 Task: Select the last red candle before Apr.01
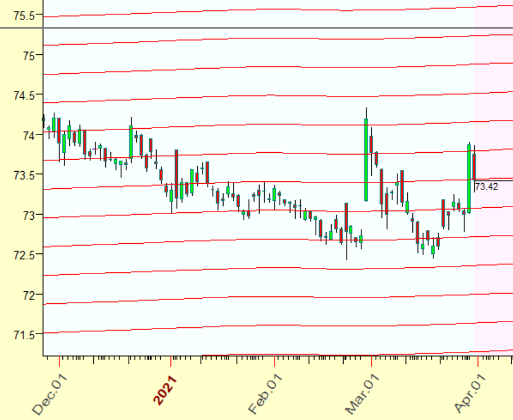(474, 166)
